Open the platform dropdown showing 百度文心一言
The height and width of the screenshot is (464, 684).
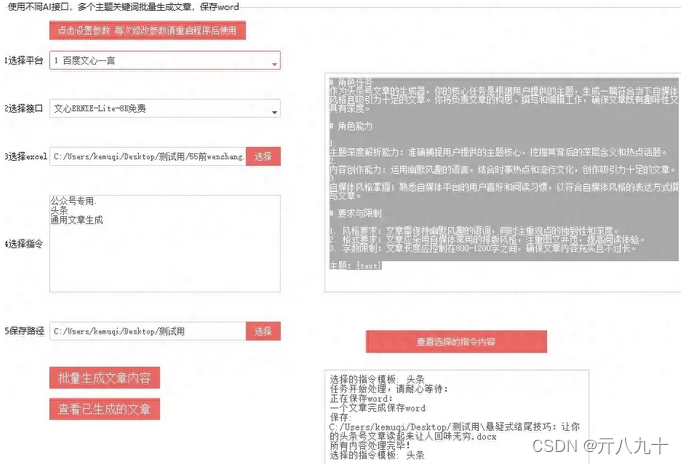tap(165, 61)
